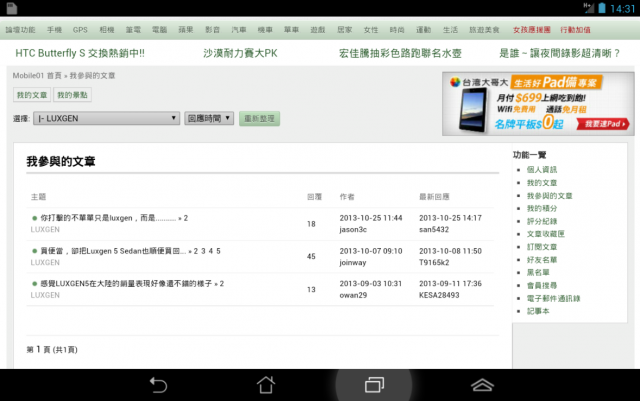Open last replier KESA28493 profile
Viewport: 640px width, 401px height.
tap(439, 295)
